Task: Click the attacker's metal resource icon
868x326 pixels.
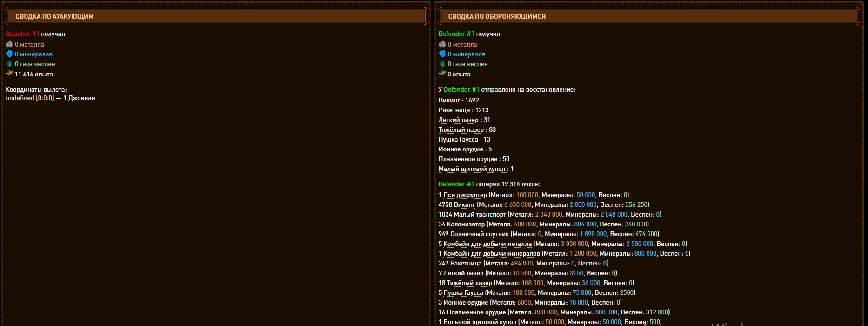Action: tap(9, 44)
